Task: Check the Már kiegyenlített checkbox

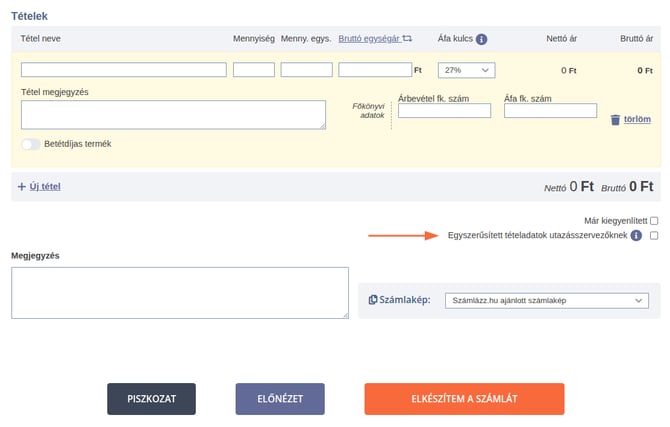Action: click(x=654, y=221)
